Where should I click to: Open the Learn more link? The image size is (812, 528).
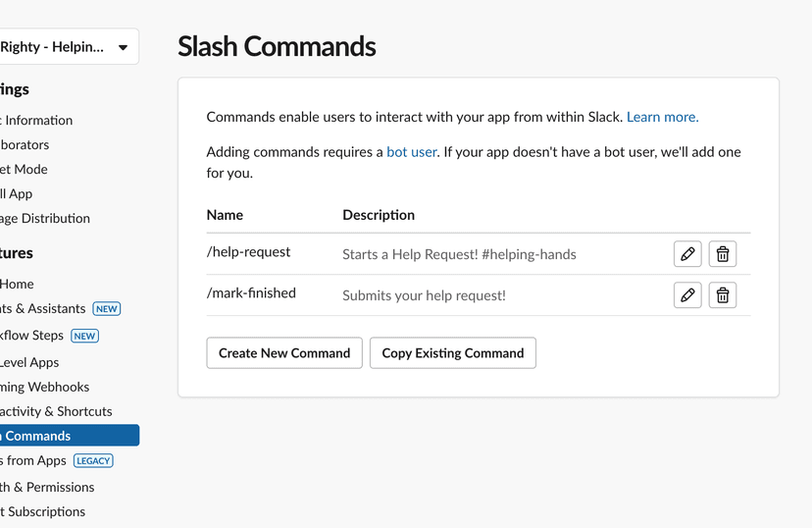662,117
